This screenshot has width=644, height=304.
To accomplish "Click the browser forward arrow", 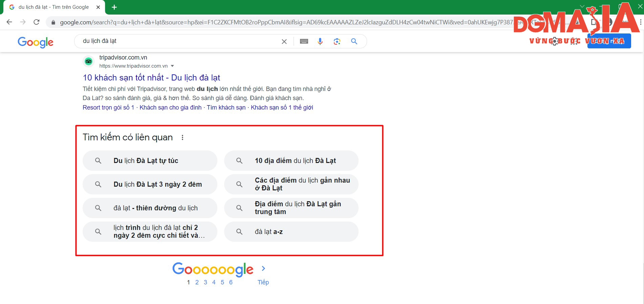I will tap(23, 22).
